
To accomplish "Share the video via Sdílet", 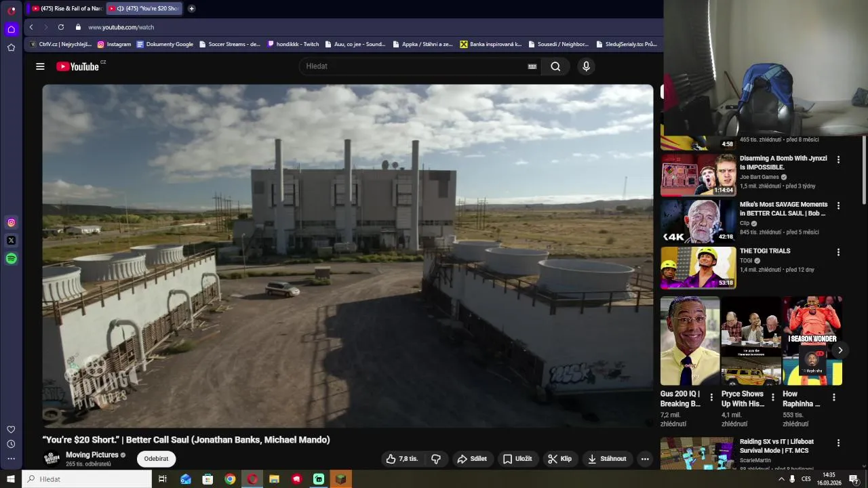I will point(472,459).
